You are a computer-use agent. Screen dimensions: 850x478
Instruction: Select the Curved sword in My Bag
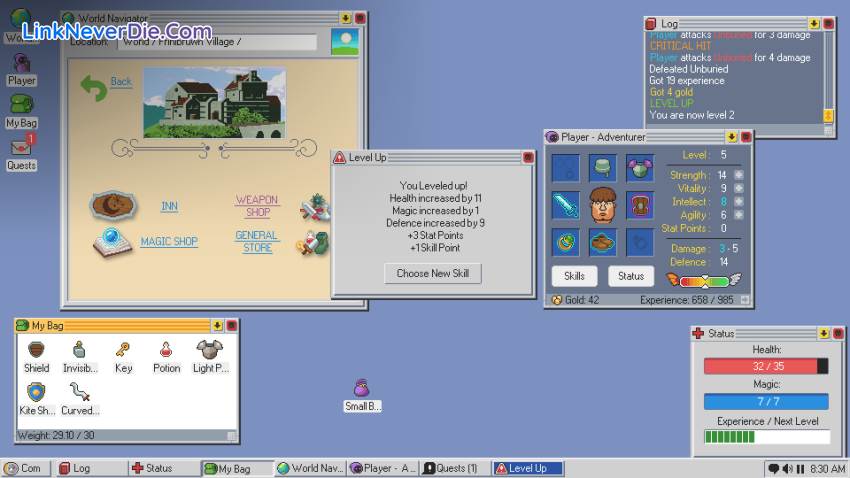coord(80,399)
